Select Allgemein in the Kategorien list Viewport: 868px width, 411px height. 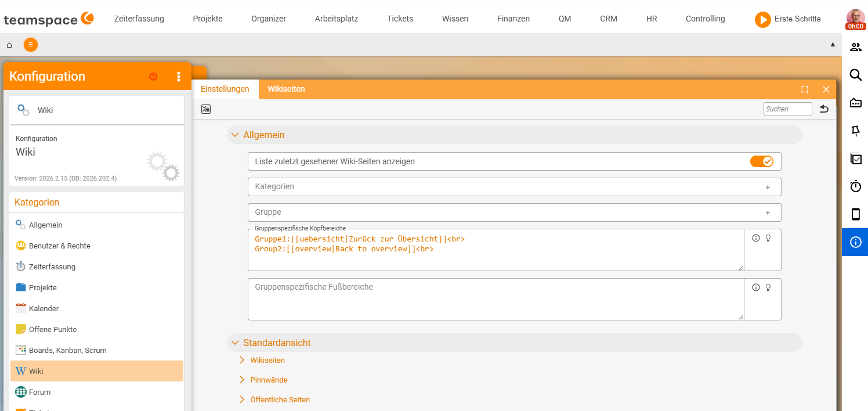pyautogui.click(x=97, y=225)
